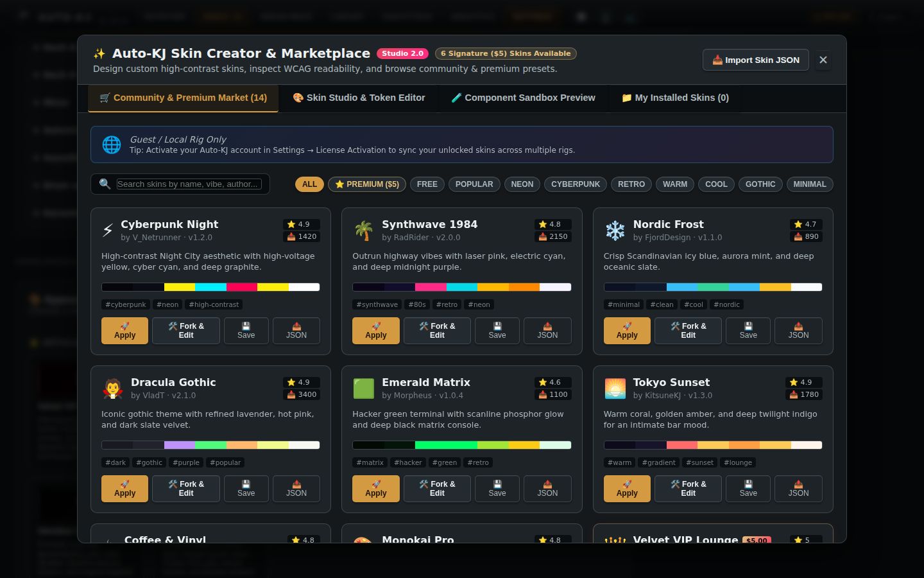Open My Installed Skins tab

(x=675, y=98)
